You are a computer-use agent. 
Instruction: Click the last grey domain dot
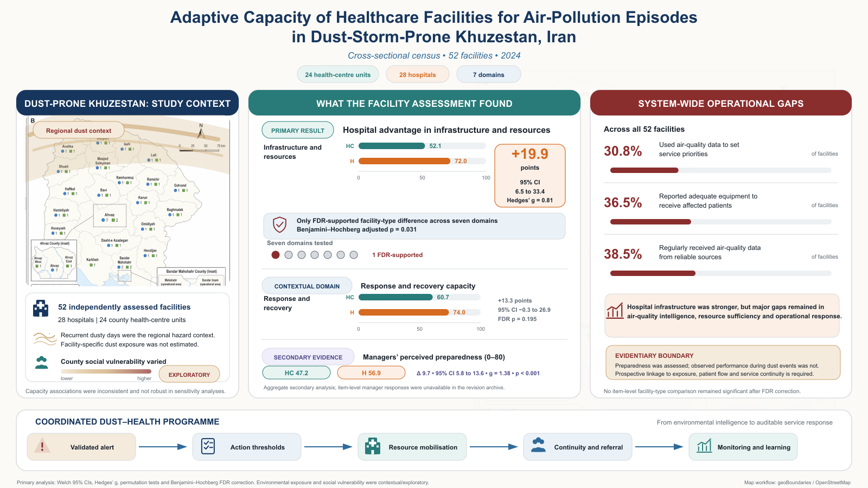point(354,255)
